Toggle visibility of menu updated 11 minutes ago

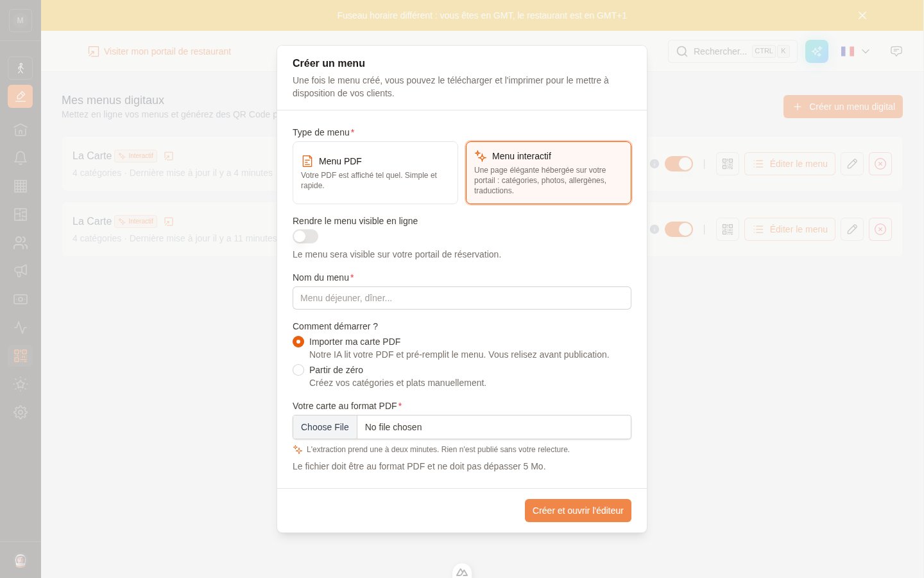(x=679, y=229)
